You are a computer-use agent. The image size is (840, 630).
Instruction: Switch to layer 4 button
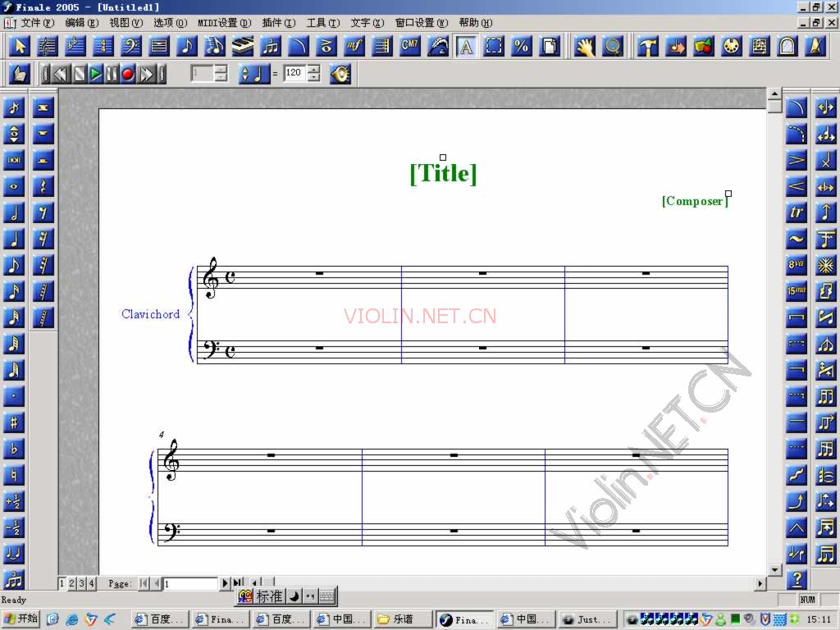tap(92, 583)
